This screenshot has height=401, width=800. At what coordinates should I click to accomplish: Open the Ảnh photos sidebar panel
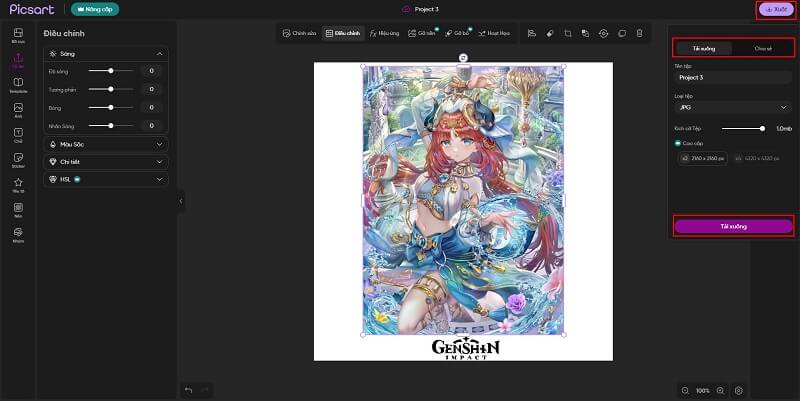(18, 110)
